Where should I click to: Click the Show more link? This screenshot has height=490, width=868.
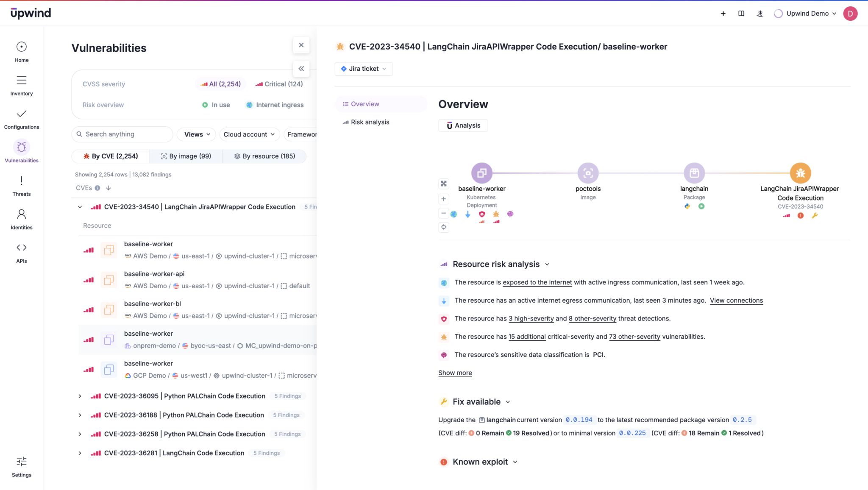455,373
